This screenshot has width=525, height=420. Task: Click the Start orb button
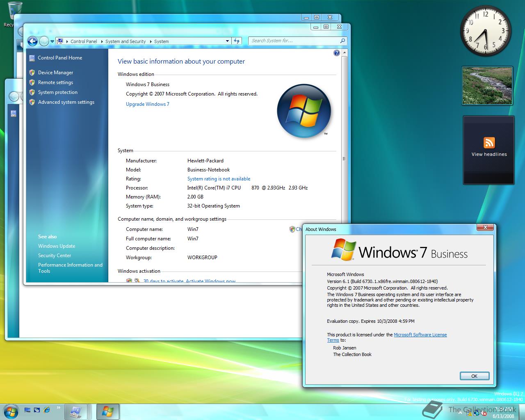[11, 411]
